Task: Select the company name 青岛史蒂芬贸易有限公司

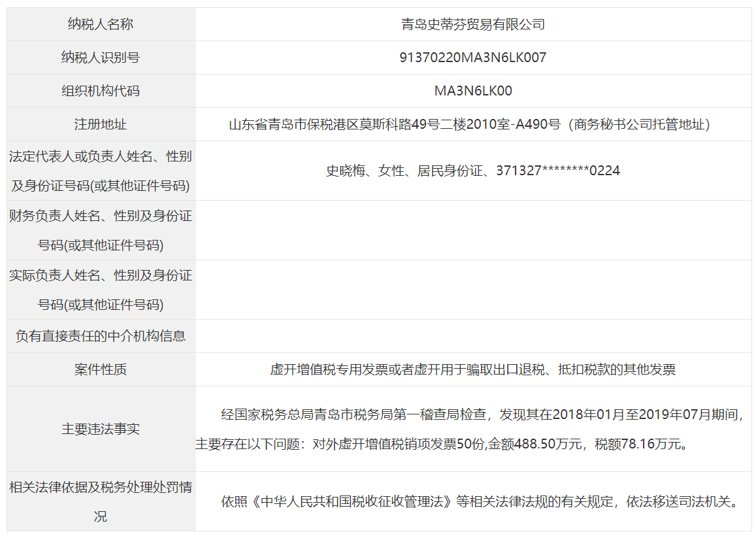Action: (472, 25)
